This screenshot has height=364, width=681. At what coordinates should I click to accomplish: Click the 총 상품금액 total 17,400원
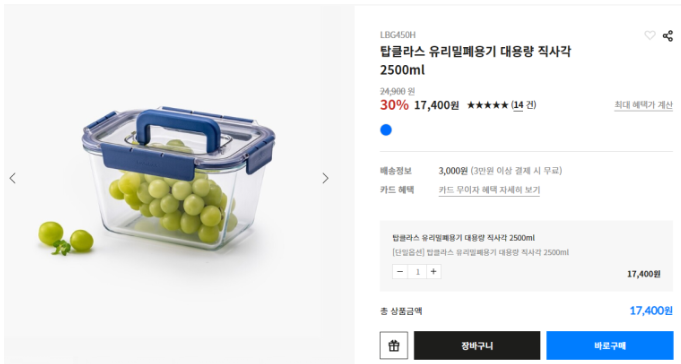[x=651, y=311]
